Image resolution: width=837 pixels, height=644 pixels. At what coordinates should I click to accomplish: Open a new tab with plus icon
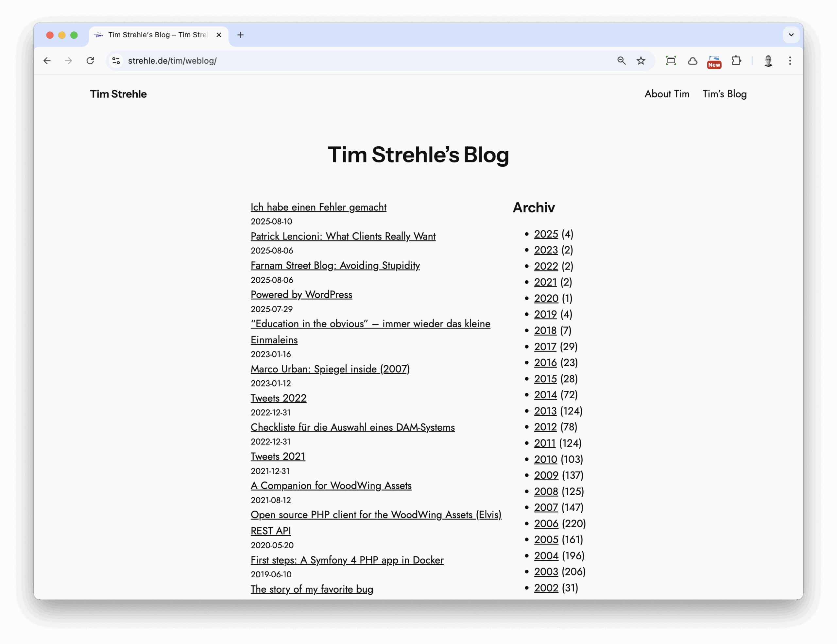click(x=240, y=35)
